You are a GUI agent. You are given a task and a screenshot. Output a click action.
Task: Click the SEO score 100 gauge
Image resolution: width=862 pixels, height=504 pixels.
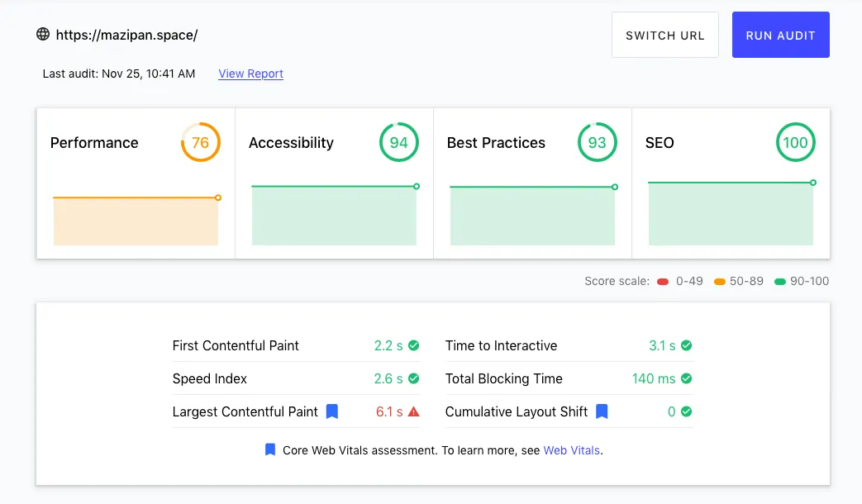tap(795, 143)
